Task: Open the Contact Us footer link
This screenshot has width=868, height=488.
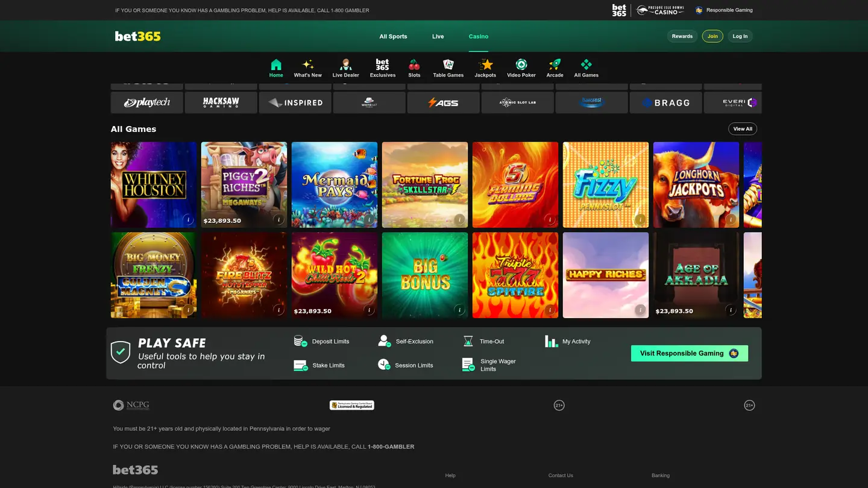Action: pyautogui.click(x=561, y=475)
